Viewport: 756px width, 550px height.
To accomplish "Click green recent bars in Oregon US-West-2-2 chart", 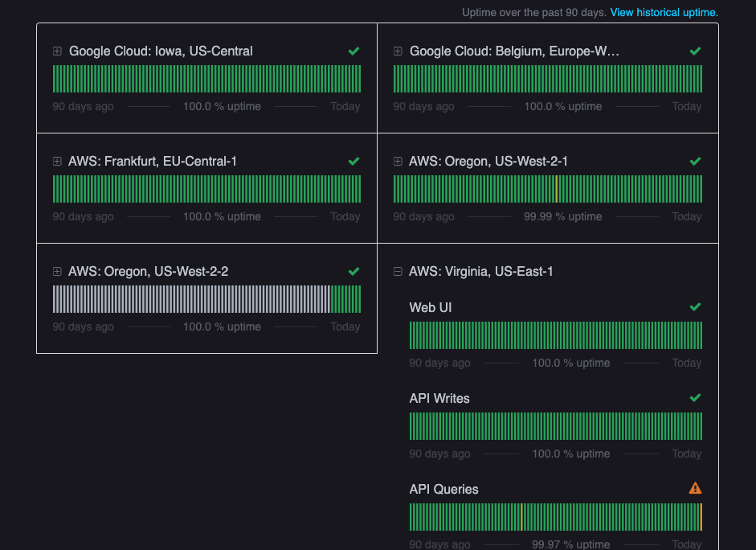I will pyautogui.click(x=345, y=299).
